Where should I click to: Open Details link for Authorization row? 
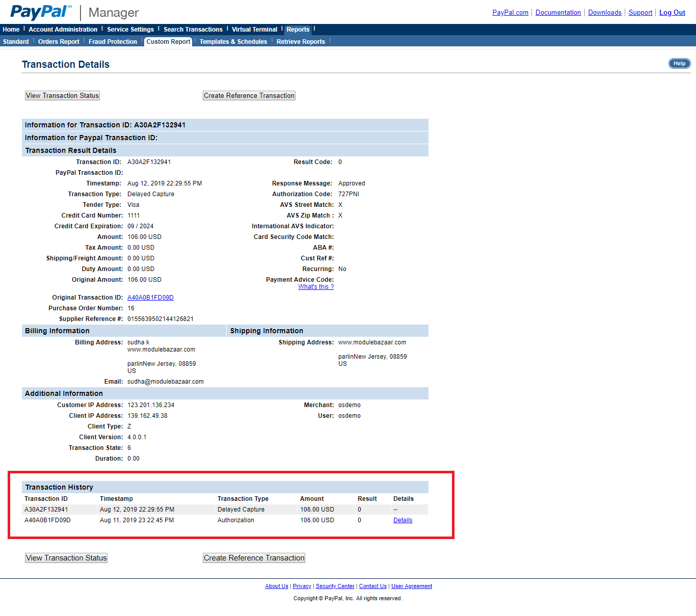pos(403,520)
